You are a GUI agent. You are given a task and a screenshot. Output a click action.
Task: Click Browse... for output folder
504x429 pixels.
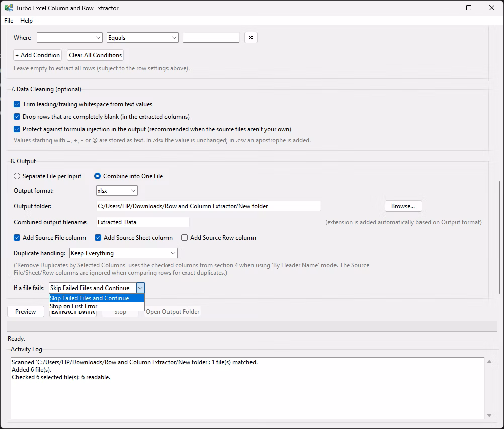(403, 206)
